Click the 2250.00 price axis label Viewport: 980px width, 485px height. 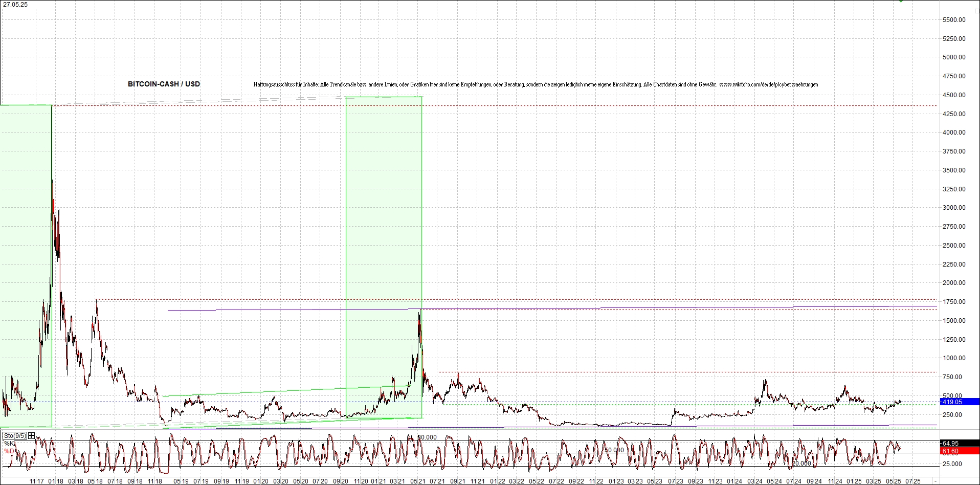click(x=954, y=264)
